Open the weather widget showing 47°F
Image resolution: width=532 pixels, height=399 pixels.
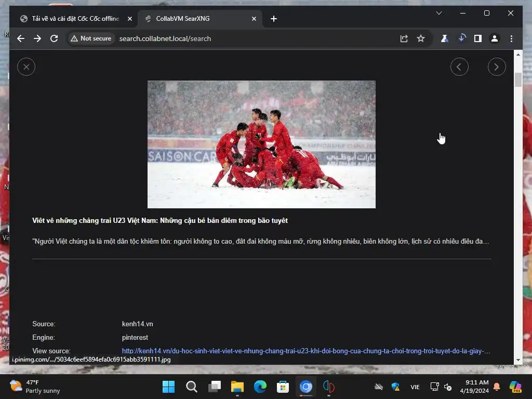(35, 387)
